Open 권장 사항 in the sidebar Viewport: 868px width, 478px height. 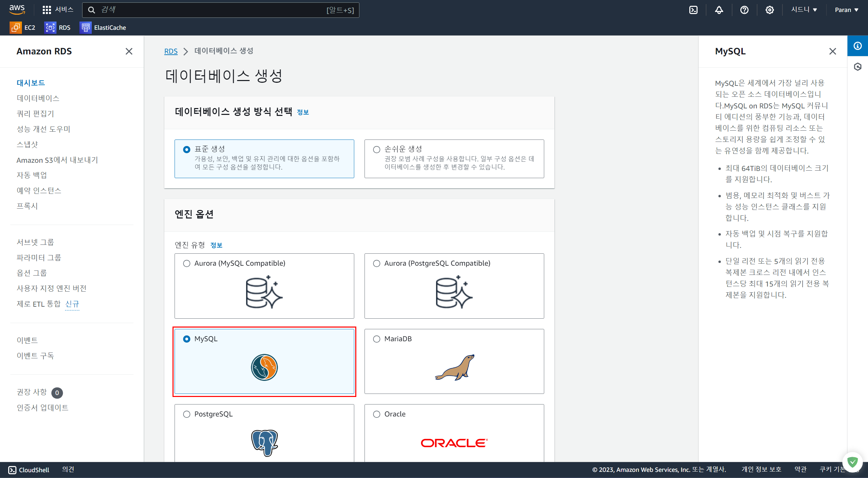pos(32,392)
